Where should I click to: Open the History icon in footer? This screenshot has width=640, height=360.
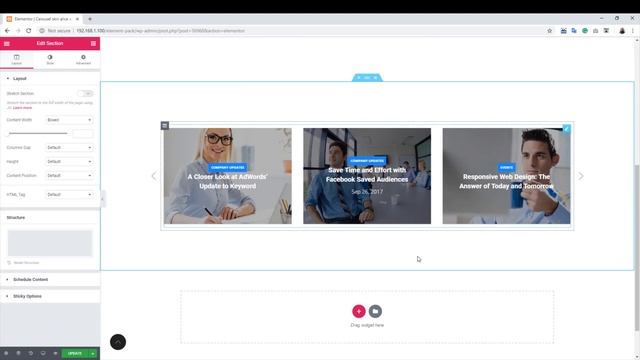pos(31,353)
